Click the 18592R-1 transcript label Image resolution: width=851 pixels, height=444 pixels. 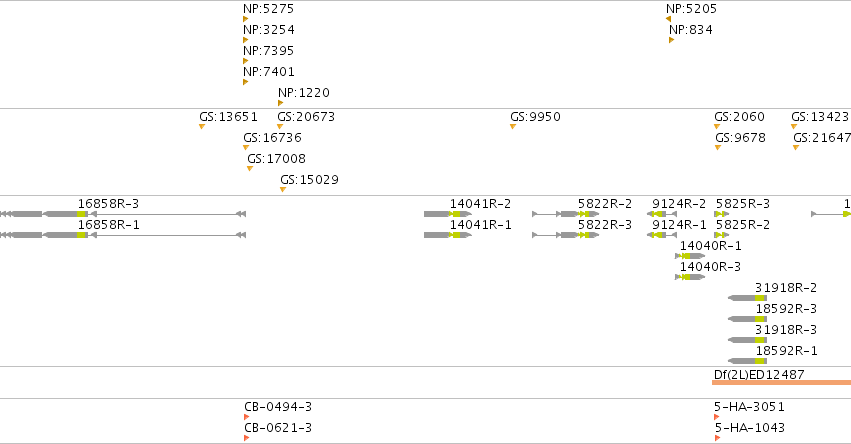point(786,351)
